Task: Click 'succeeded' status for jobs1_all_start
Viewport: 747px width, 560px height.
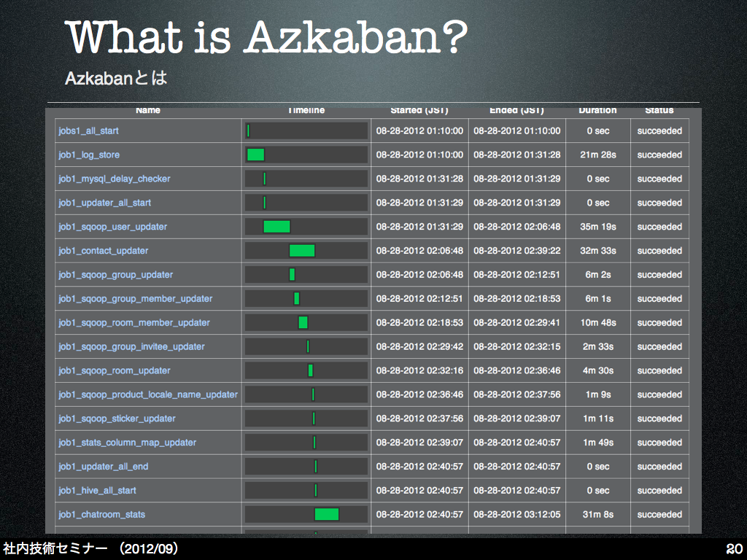Action: click(659, 131)
